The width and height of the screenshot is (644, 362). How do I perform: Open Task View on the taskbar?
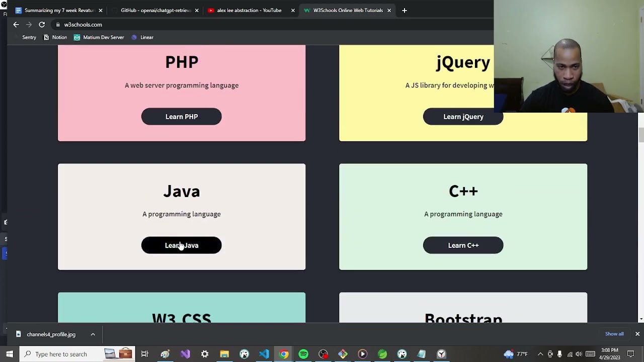[145, 354]
